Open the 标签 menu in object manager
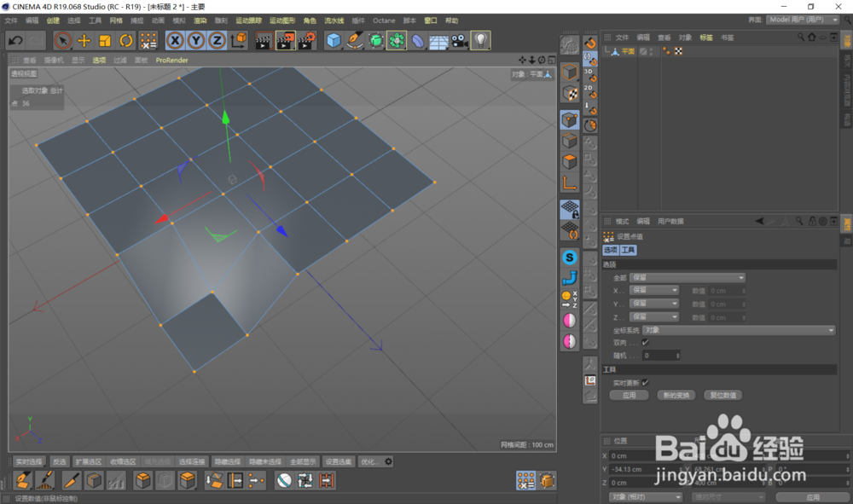Screen dimensions: 853x504 click(x=706, y=38)
